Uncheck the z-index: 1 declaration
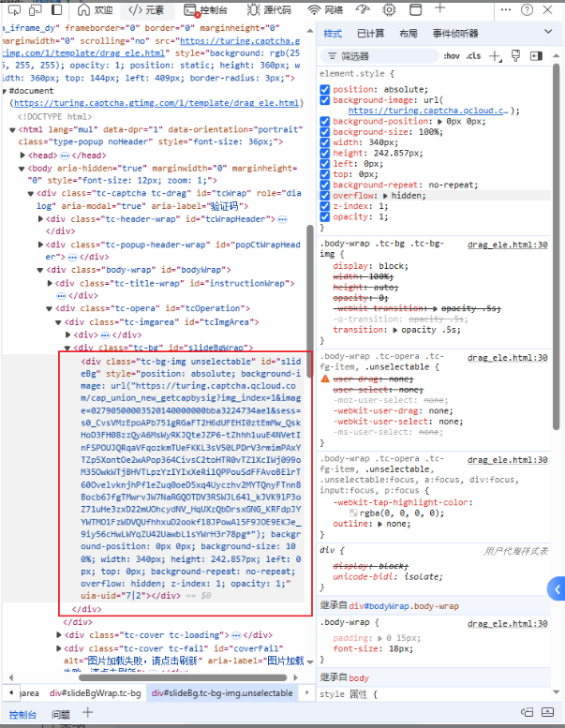Viewport: 565px width, 728px height. 325,206
